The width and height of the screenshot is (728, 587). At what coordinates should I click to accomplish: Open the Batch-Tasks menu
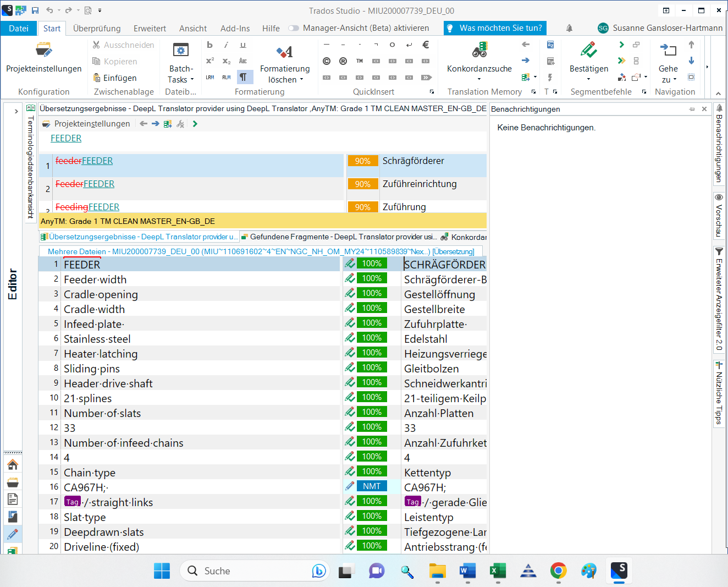pos(180,62)
